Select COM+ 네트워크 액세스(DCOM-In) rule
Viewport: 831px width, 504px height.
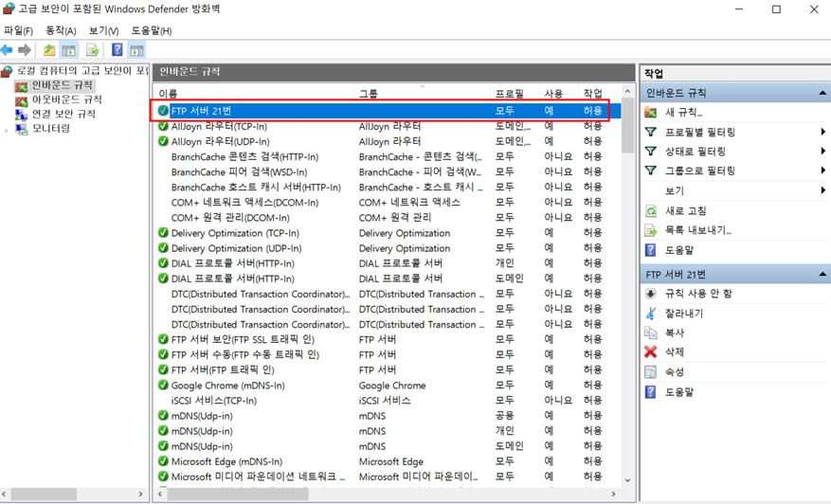tap(387, 203)
